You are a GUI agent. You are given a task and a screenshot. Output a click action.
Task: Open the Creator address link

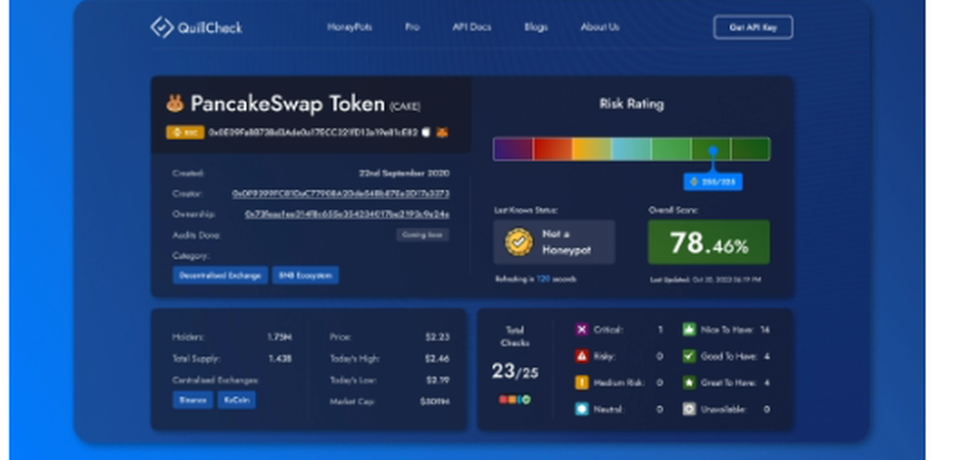coord(341,194)
